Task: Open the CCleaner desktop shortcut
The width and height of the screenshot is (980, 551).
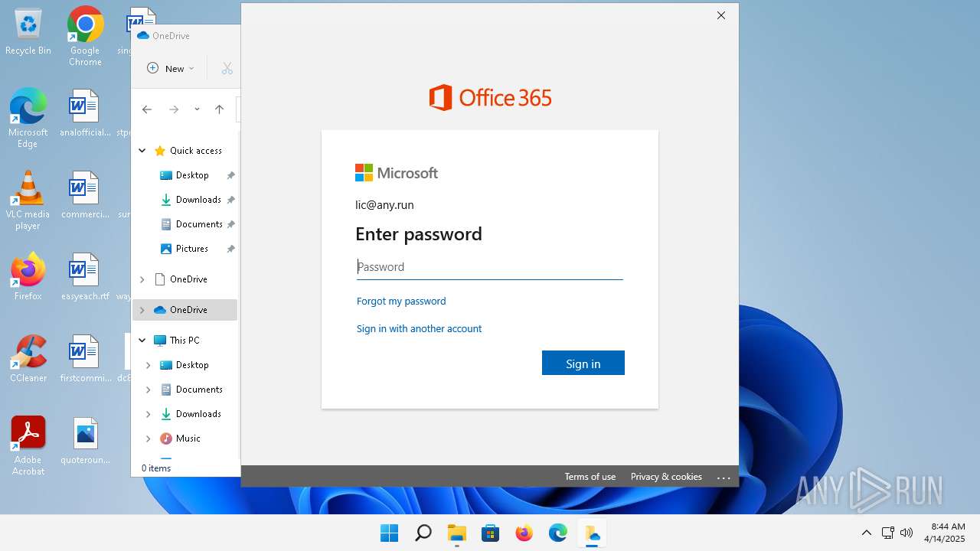Action: 28,358
